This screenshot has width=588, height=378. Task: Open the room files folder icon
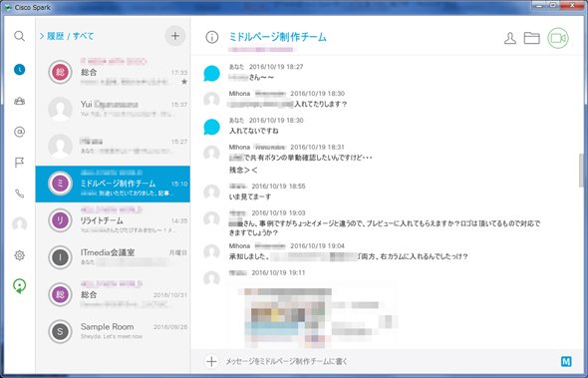tap(532, 38)
